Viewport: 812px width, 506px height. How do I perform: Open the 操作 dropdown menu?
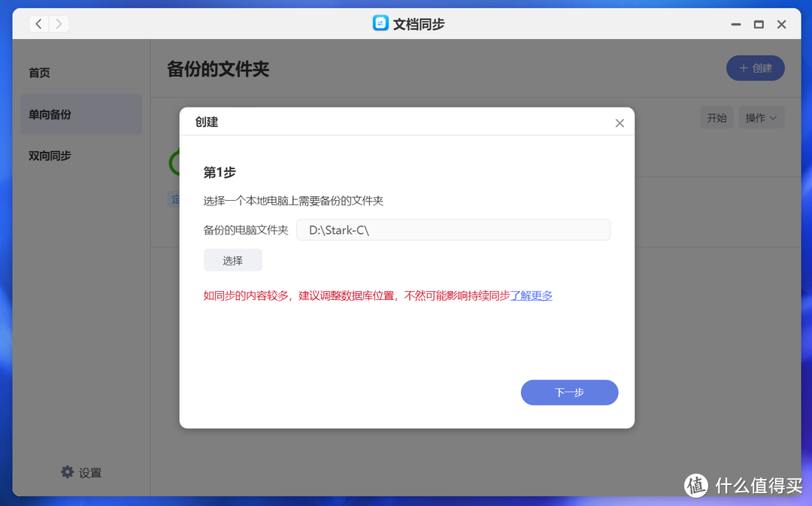pyautogui.click(x=761, y=117)
